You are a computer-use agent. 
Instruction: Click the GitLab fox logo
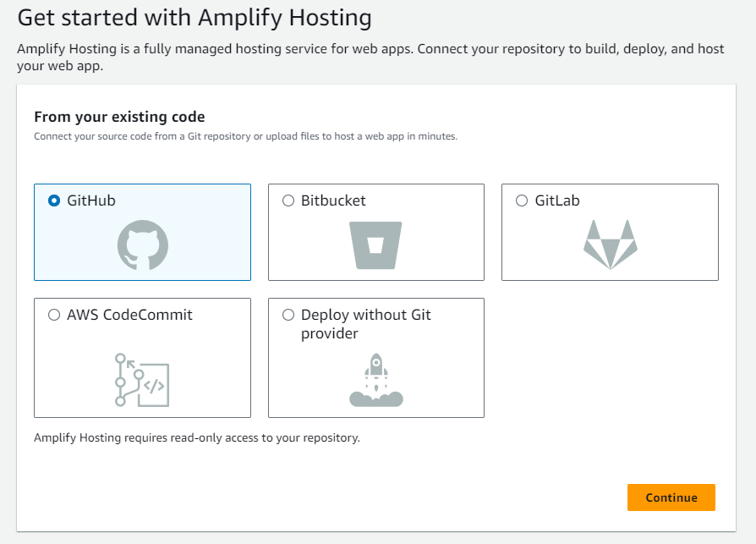click(610, 245)
